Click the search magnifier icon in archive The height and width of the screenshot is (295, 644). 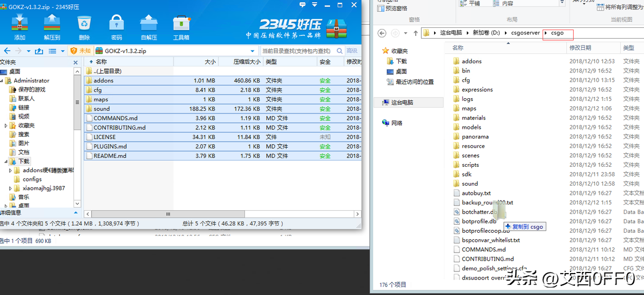338,51
